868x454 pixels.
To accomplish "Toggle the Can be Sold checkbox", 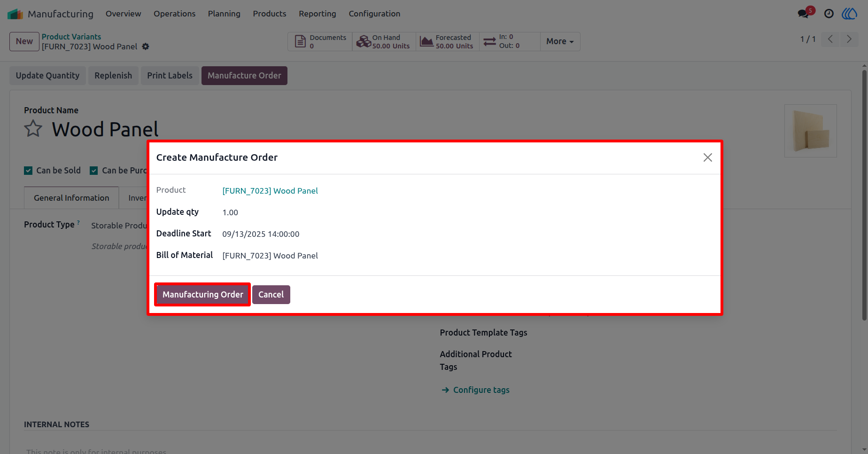I will tap(28, 171).
